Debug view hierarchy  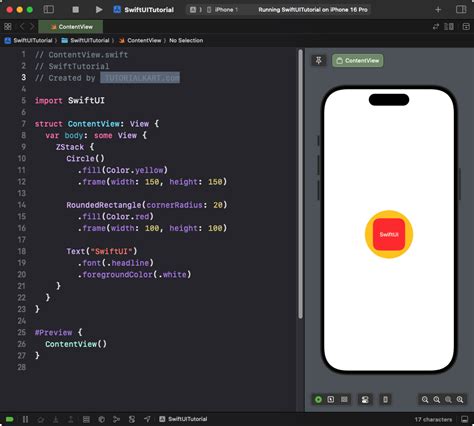coord(86,419)
